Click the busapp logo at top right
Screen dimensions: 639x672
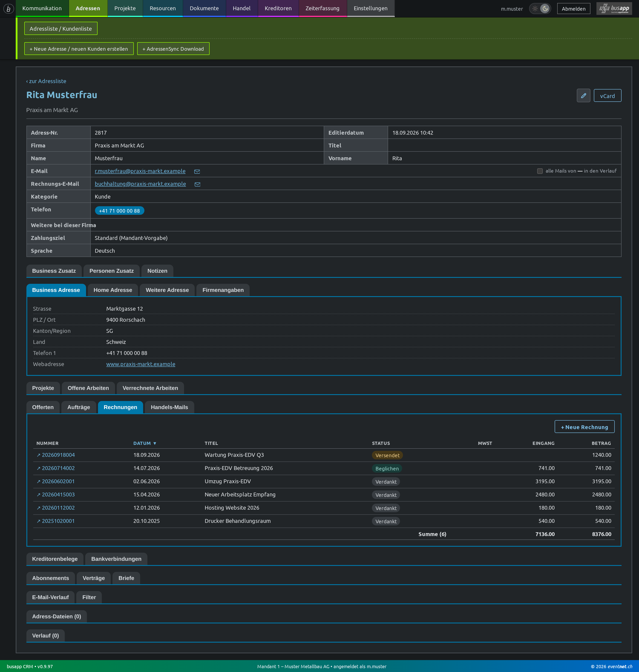(x=614, y=9)
